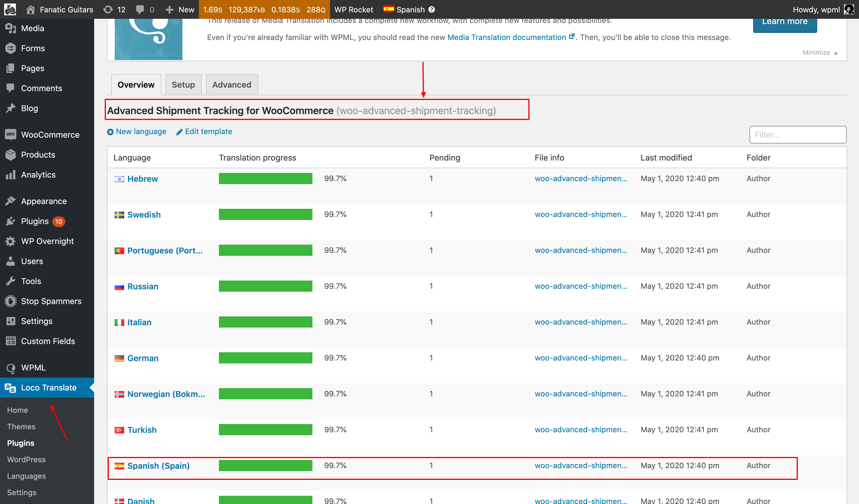Screen dimensions: 859x504
Task: Click the Users person icon
Action: click(11, 261)
